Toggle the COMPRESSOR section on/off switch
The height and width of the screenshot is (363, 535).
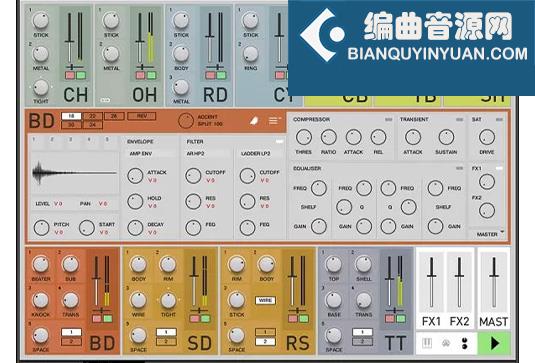click(x=388, y=119)
